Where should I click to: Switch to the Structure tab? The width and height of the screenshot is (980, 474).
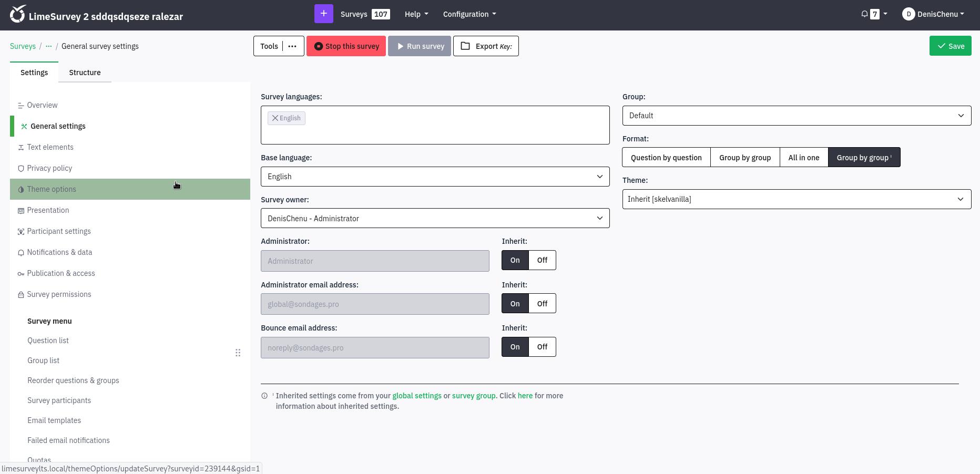tap(85, 73)
